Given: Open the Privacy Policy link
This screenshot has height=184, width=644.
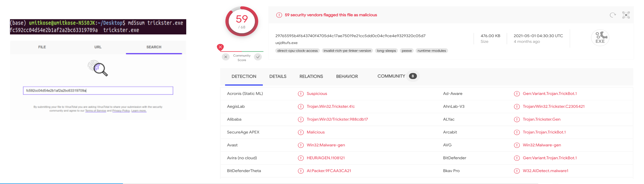Looking at the screenshot, I should click(121, 111).
